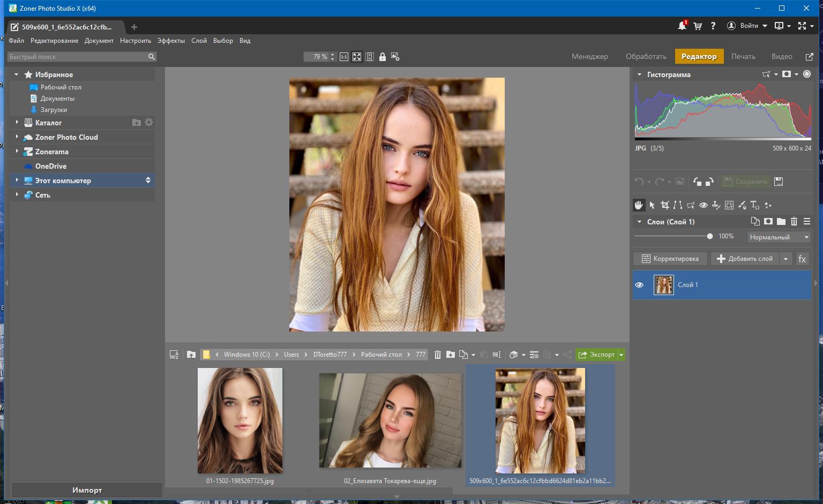Select the arrow pointer tool
Viewport: 823px width, 504px height.
[x=652, y=205]
